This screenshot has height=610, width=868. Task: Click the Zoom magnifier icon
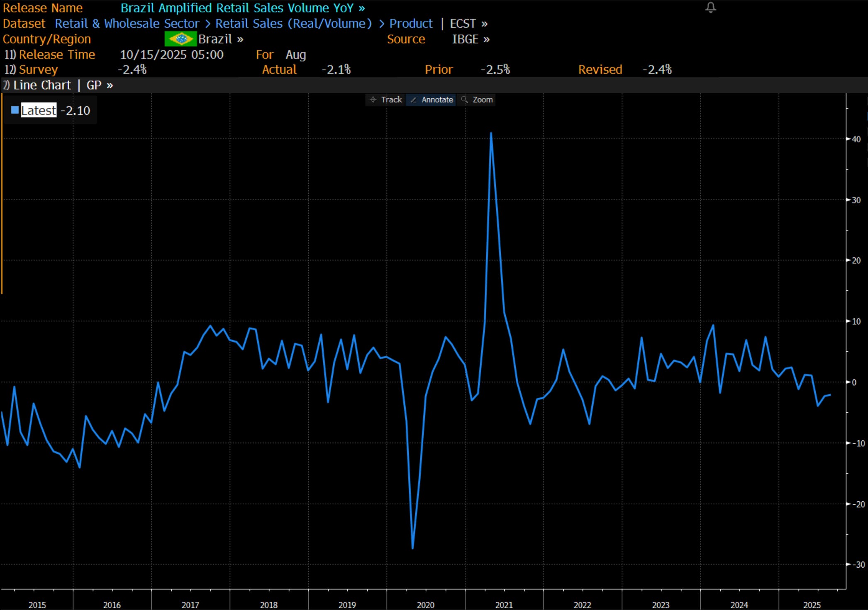tap(464, 100)
